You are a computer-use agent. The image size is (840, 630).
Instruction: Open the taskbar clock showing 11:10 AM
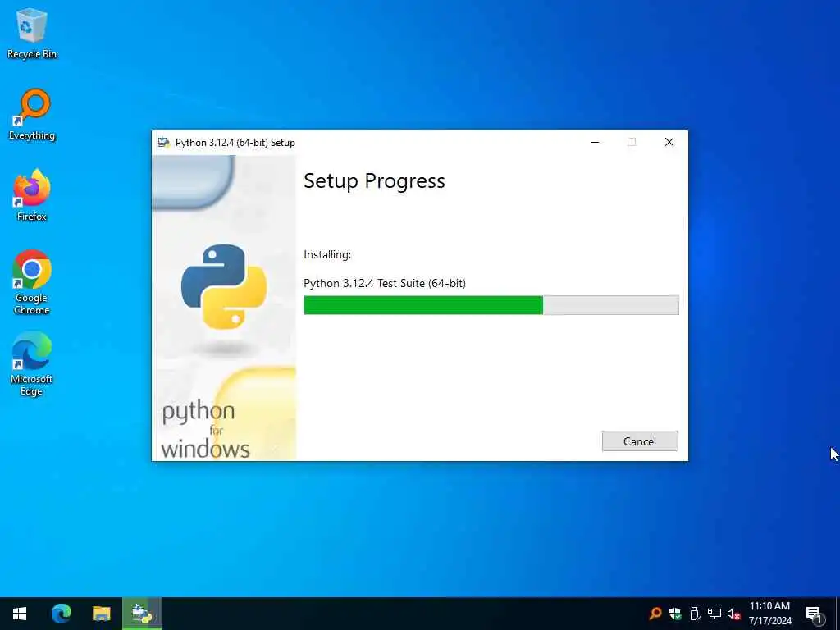[x=769, y=614]
